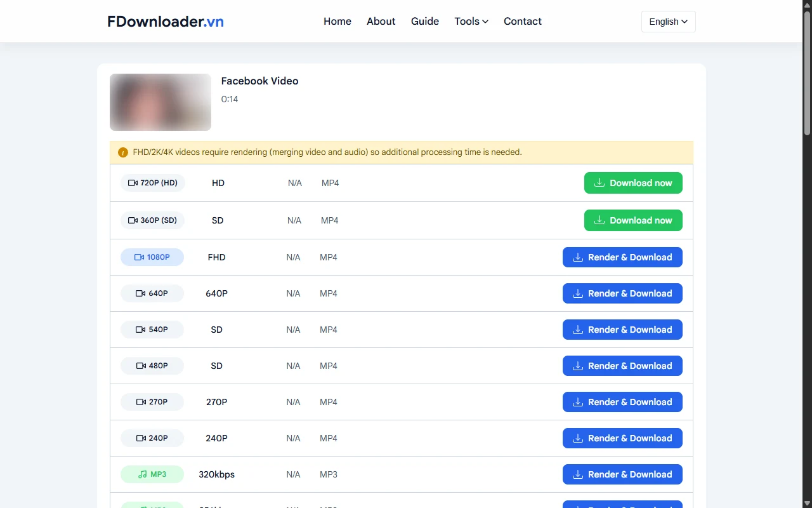812x508 pixels.
Task: Click the camera icon in the 360P (SD) badge
Action: click(133, 220)
